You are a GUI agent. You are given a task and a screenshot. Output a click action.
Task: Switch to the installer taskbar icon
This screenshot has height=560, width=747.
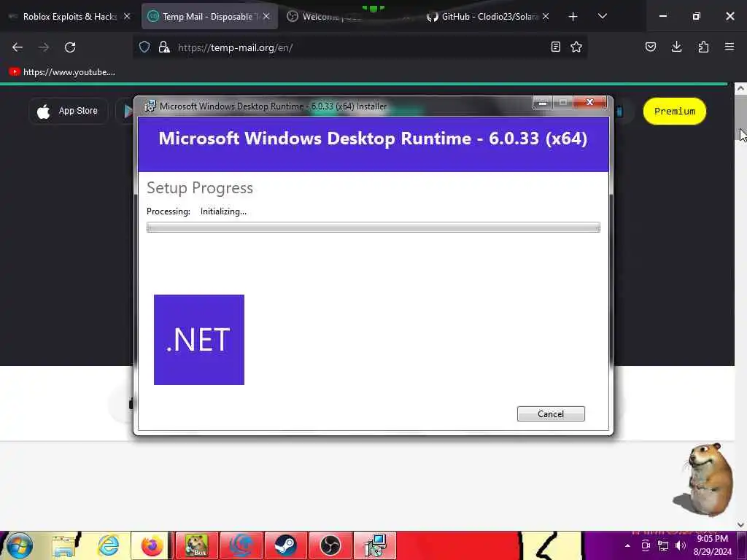coord(375,545)
